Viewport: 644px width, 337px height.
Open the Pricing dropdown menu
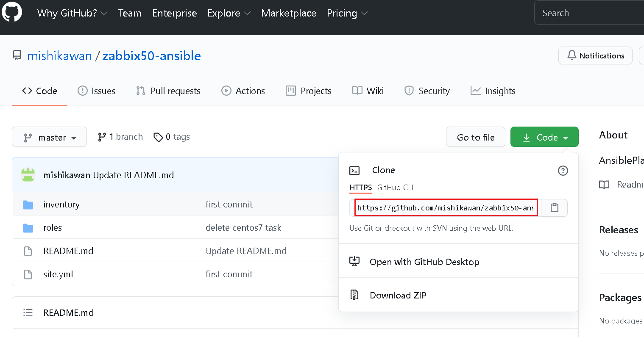coord(347,13)
